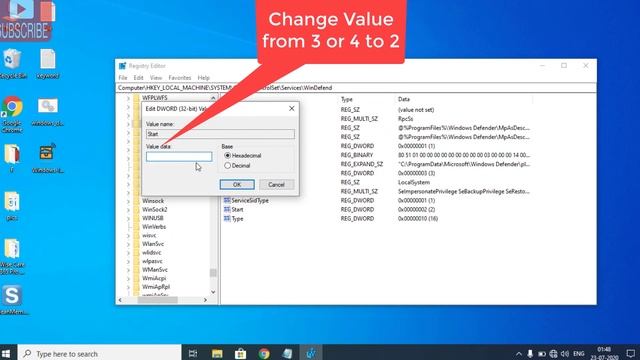Select the WmiApRpl key in tree
Screen dimensions: 640x360
[156, 287]
